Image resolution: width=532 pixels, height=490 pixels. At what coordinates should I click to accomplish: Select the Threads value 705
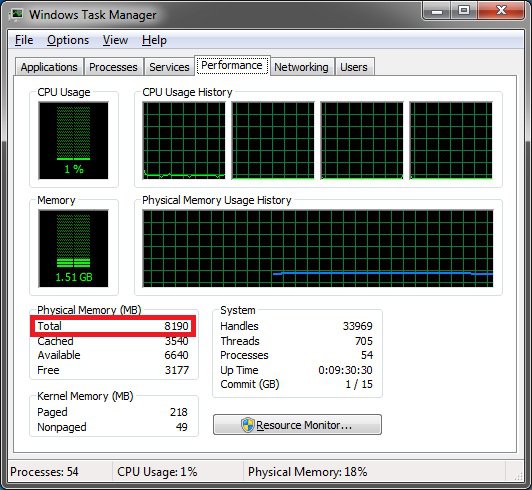(364, 341)
